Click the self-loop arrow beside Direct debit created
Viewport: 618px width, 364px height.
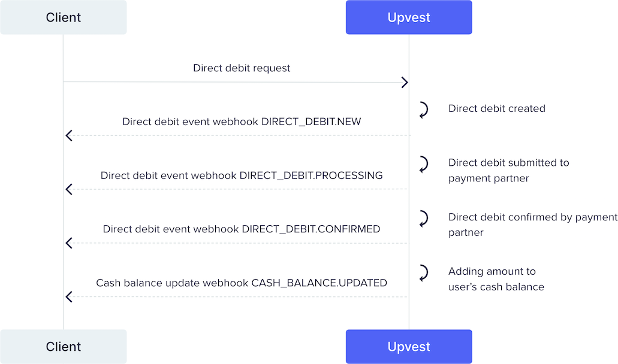(x=423, y=110)
